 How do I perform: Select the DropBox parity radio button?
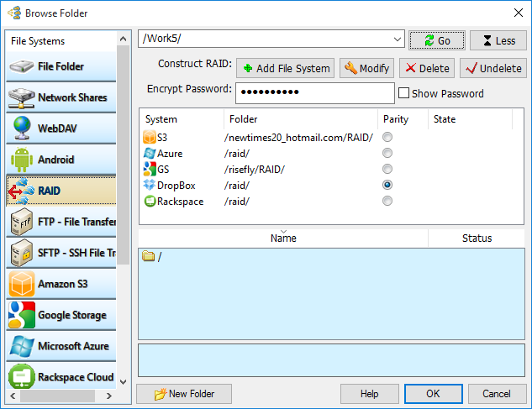(387, 185)
